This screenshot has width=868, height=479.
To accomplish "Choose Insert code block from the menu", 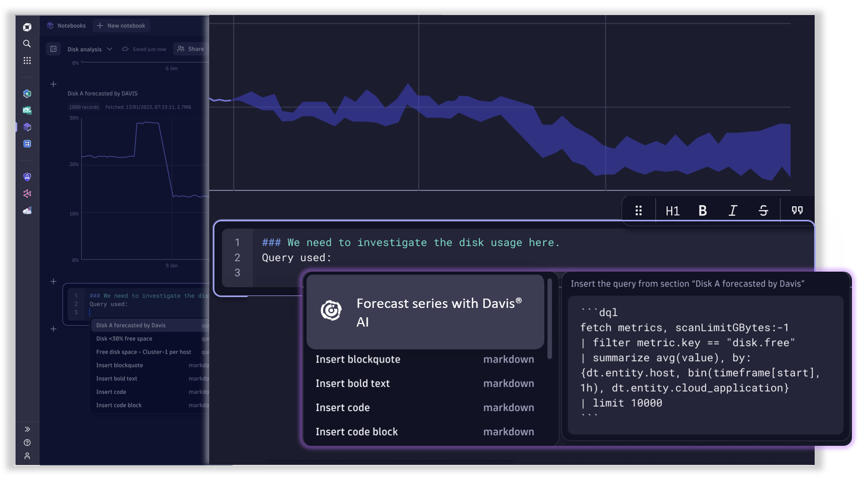I will tap(356, 431).
